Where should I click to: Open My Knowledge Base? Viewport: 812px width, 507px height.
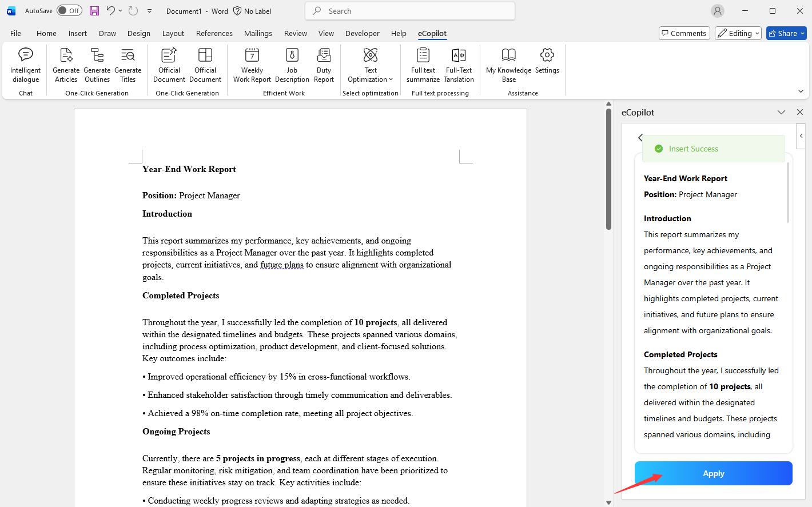coord(508,65)
